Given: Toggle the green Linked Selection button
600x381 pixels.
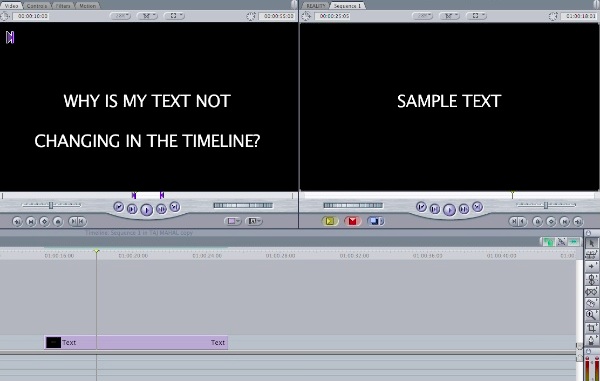Looking at the screenshot, I should 548,242.
